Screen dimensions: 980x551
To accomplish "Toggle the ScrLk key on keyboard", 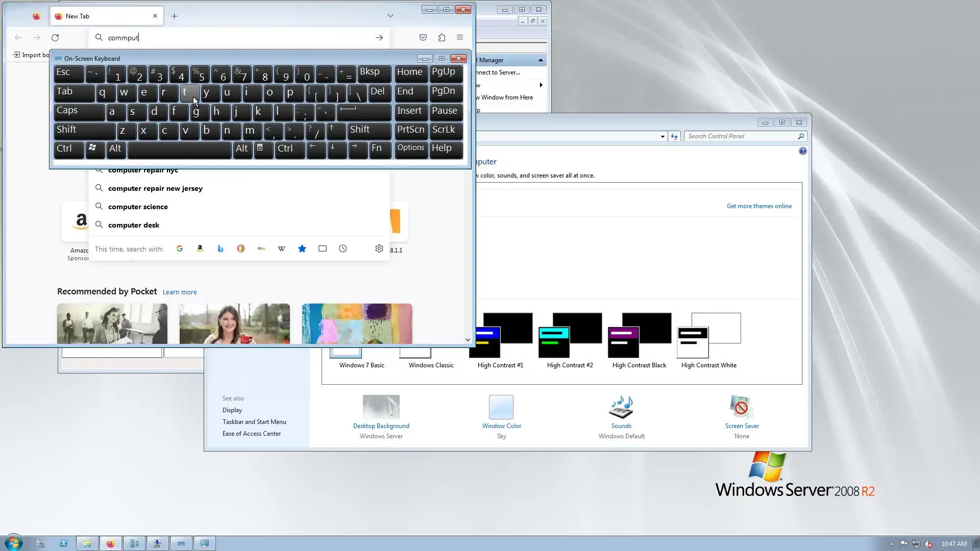I will (446, 131).
